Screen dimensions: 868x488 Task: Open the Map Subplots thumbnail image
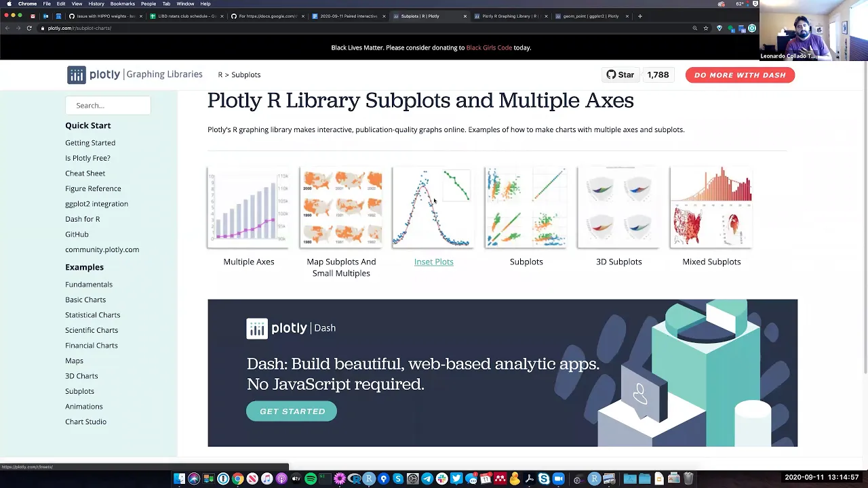pyautogui.click(x=341, y=207)
